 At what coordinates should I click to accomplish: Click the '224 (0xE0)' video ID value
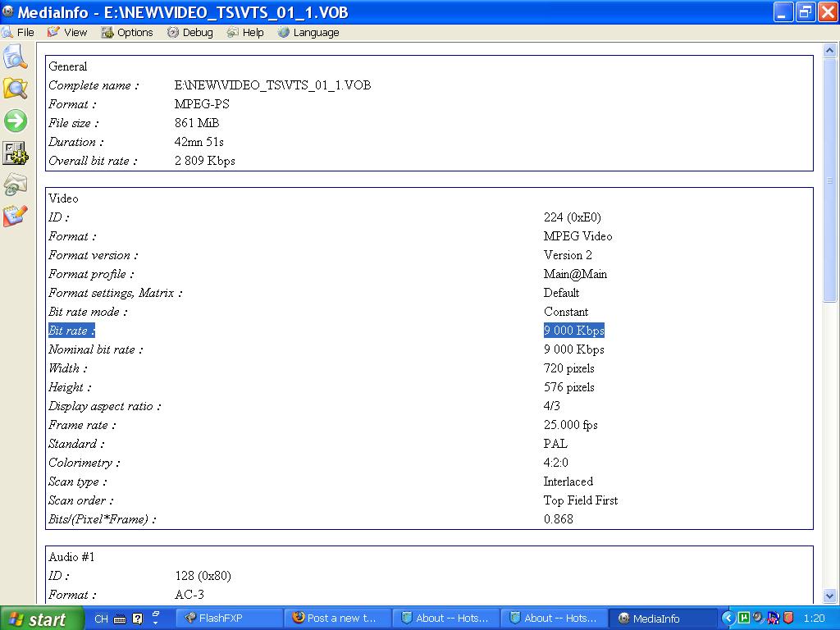click(572, 217)
